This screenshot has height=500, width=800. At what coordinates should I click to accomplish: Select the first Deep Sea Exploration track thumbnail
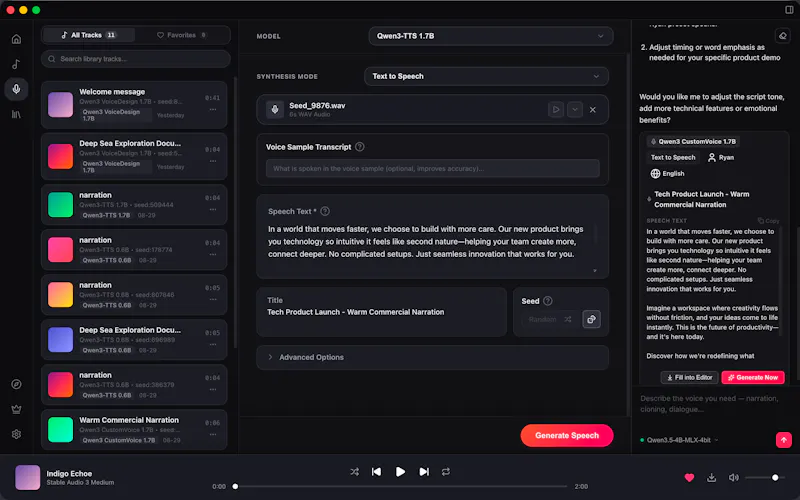coord(60,156)
